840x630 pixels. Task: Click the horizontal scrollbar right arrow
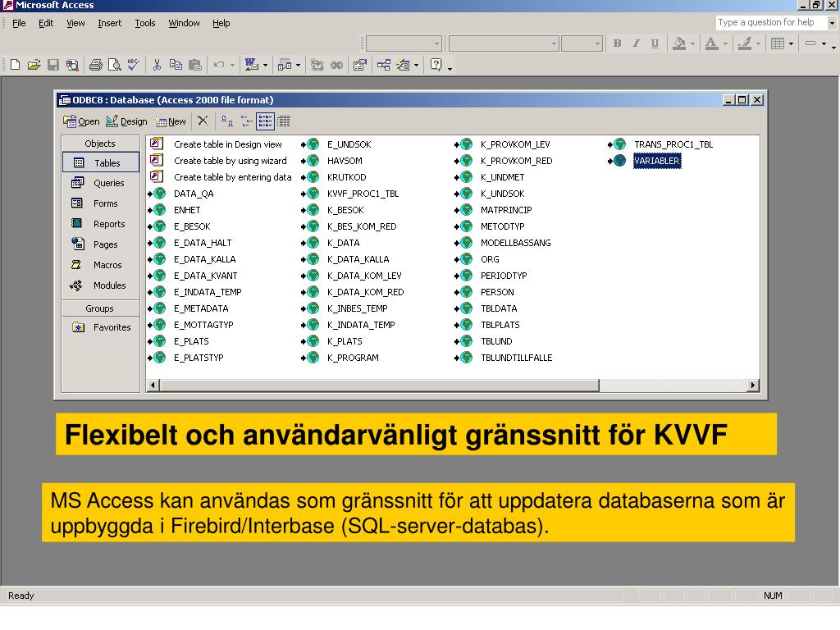click(753, 386)
